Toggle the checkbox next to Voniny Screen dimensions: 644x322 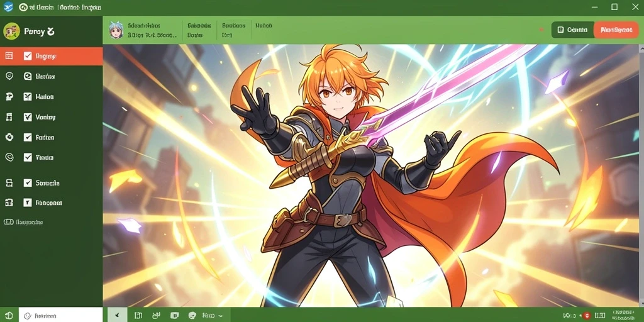tap(28, 117)
